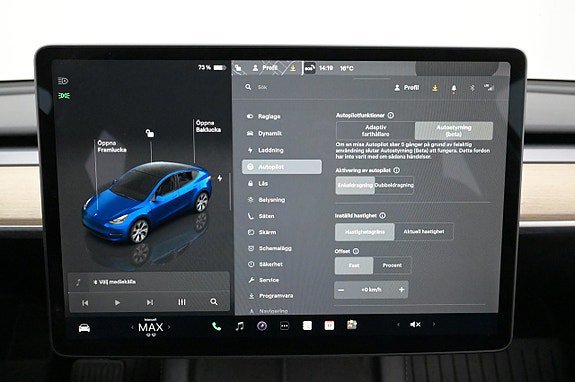Open the purple camera app icon

click(262, 326)
